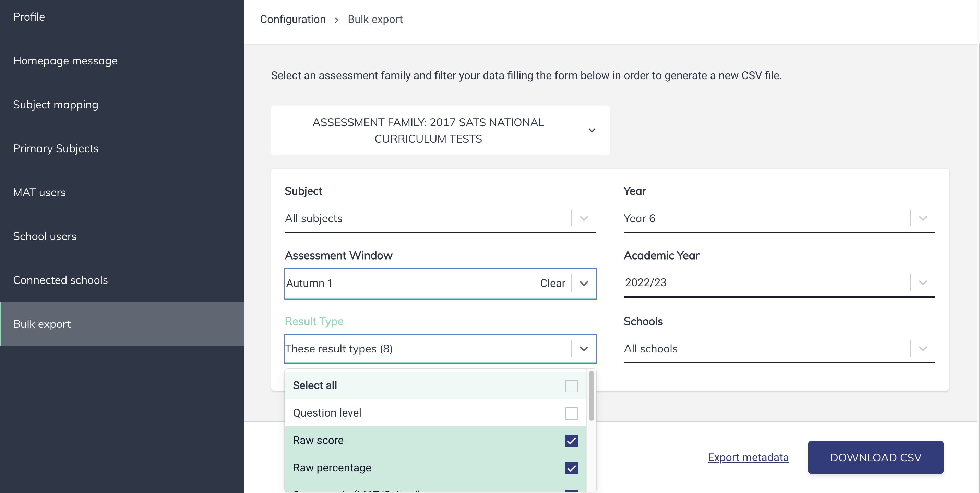
Task: Click the DOWNLOAD CSV button
Action: 876,457
